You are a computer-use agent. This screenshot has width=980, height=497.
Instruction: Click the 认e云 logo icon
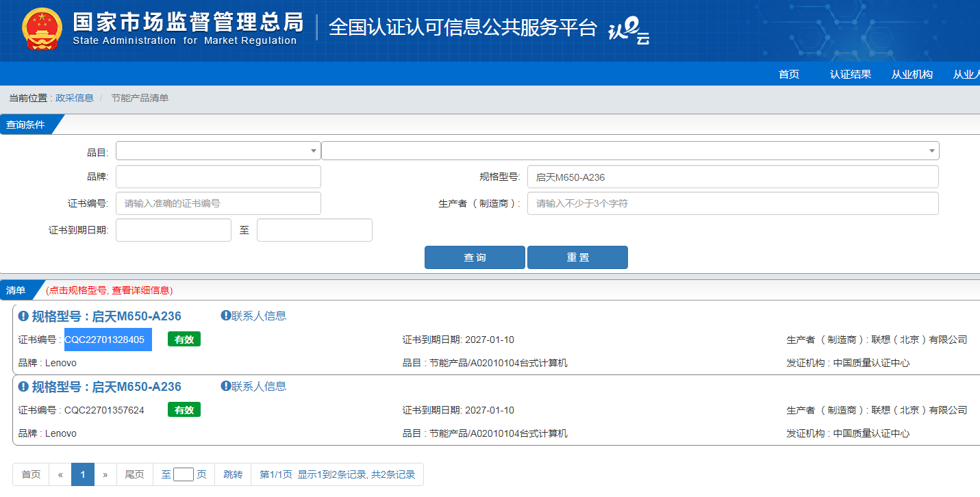(x=629, y=29)
